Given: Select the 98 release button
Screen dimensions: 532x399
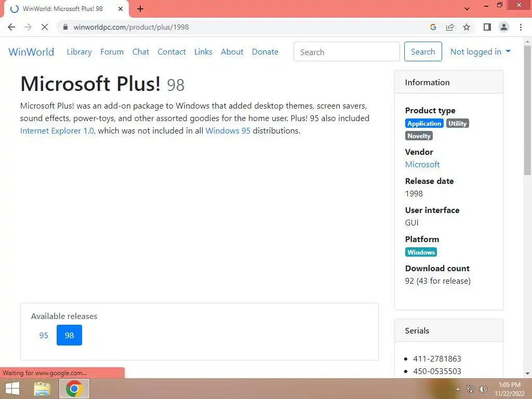Looking at the screenshot, I should 69,335.
